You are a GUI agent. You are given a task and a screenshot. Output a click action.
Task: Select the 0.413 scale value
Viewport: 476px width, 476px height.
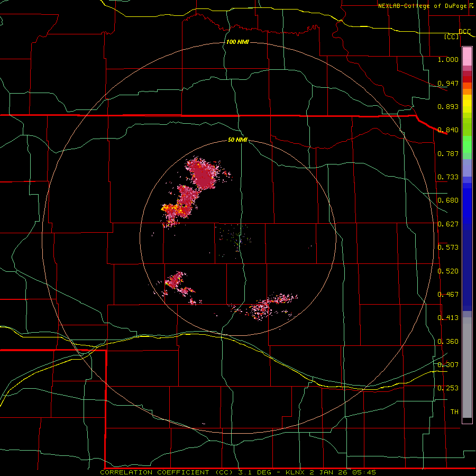(448, 318)
